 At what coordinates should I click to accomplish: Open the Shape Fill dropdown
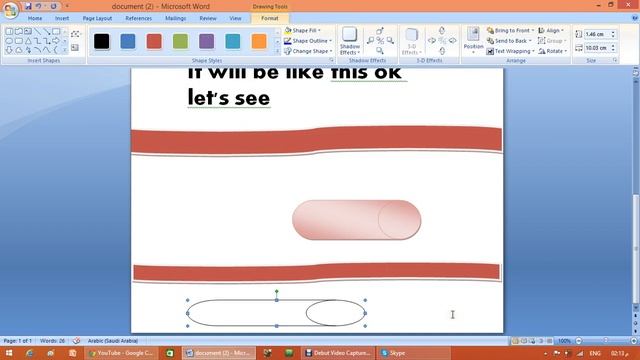coord(302,31)
